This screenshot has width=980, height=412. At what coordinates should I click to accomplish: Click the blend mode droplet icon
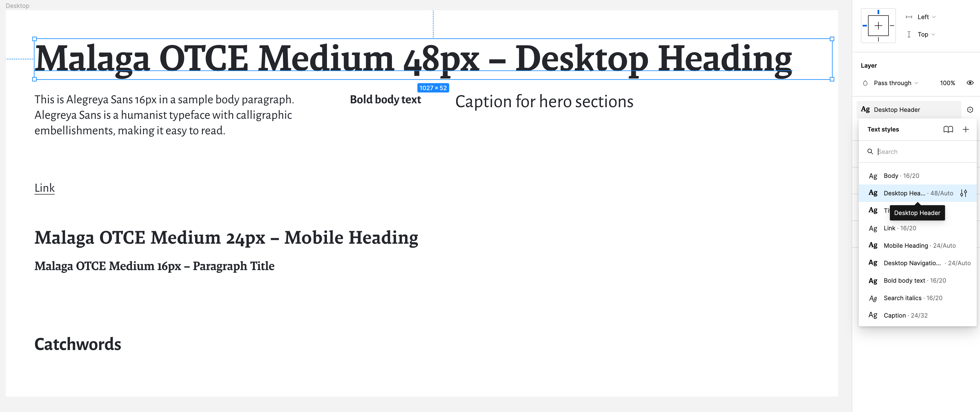coord(865,83)
